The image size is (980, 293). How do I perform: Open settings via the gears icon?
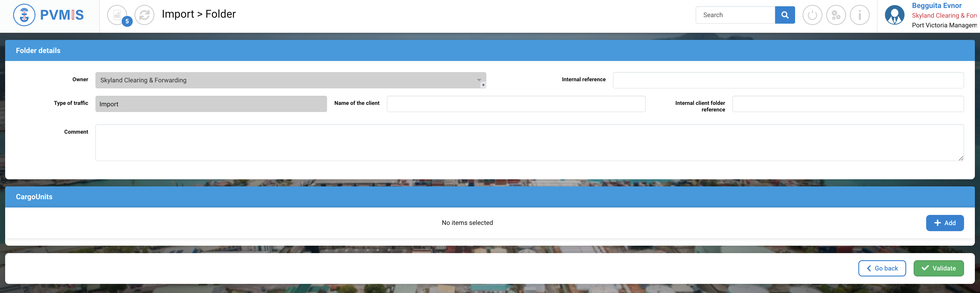coord(836,15)
